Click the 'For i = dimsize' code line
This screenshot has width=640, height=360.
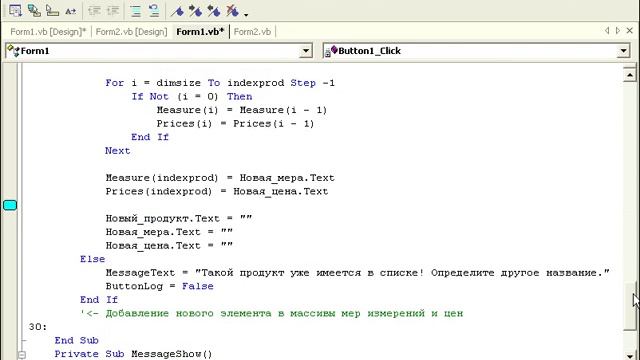point(220,83)
